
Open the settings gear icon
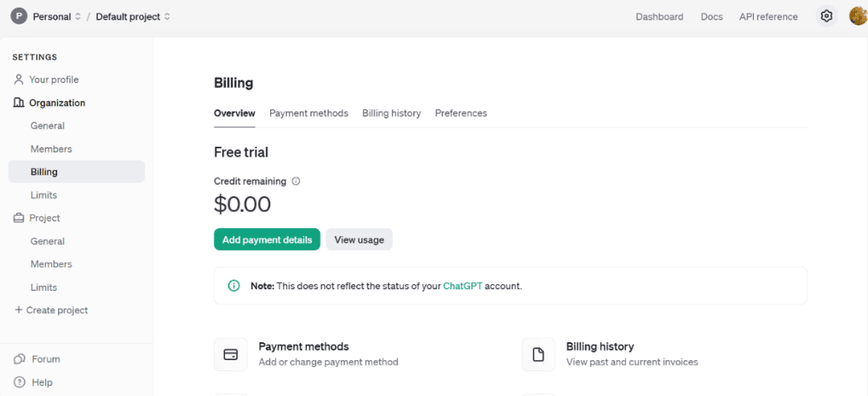click(826, 16)
